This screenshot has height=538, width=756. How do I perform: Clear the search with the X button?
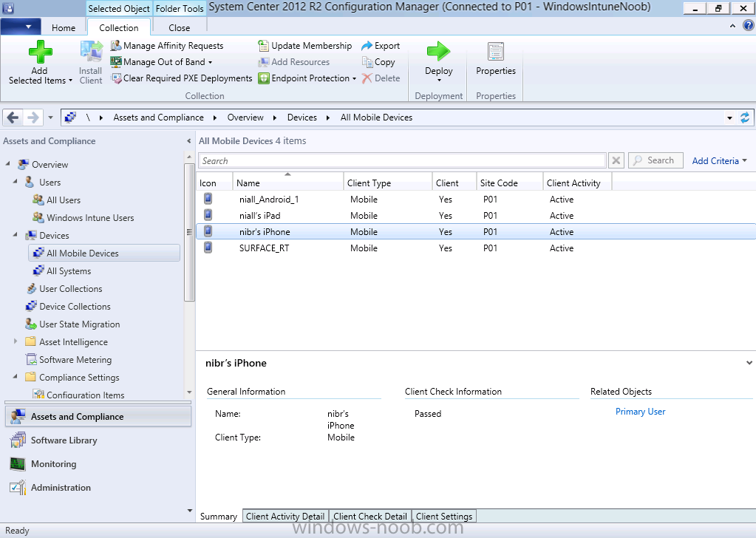pyautogui.click(x=616, y=160)
